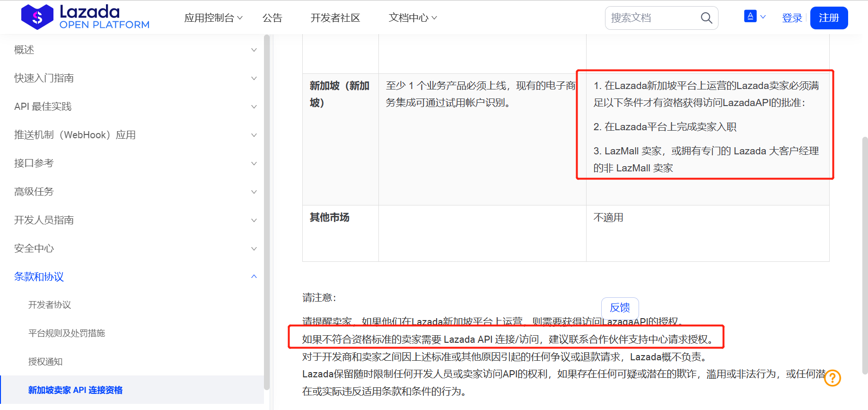The width and height of the screenshot is (868, 410).
Task: Expand the API 最佳实践 section
Action: [135, 107]
